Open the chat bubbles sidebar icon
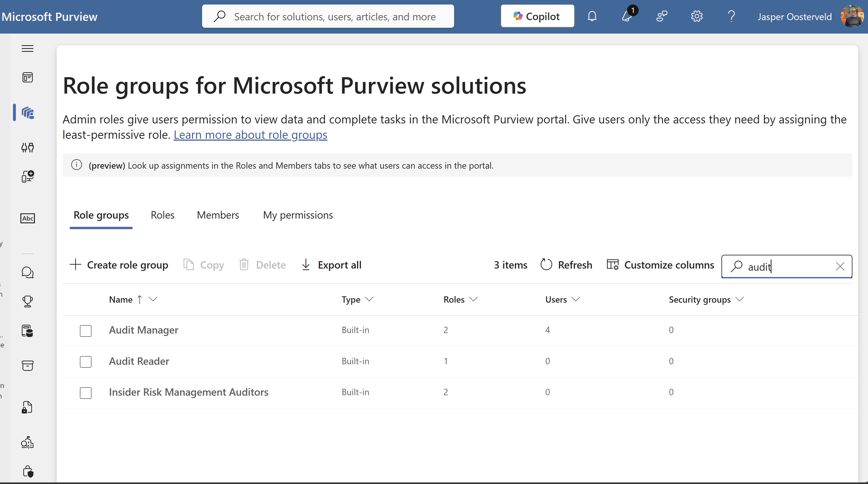The height and width of the screenshot is (484, 868). coord(28,273)
